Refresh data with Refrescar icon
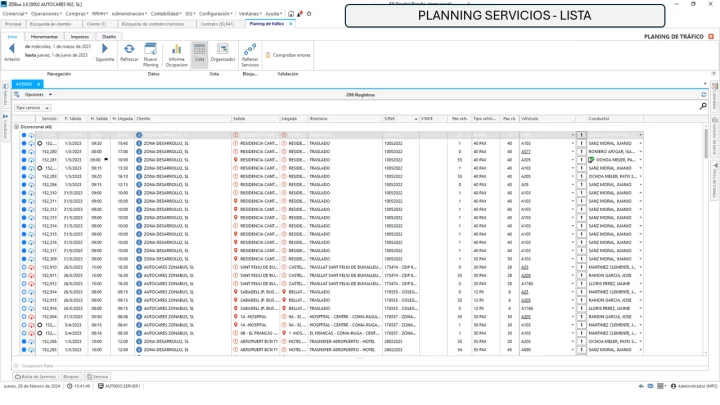The width and height of the screenshot is (720, 405). 129,51
